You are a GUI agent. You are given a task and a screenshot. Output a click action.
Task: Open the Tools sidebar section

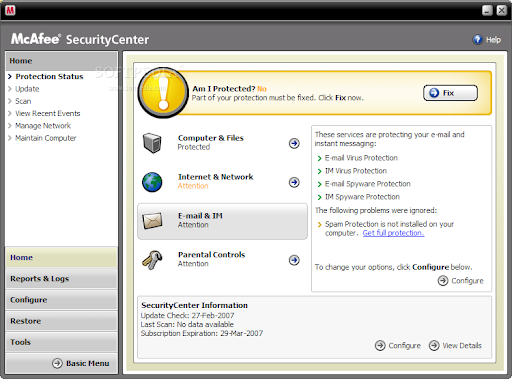pyautogui.click(x=61, y=342)
